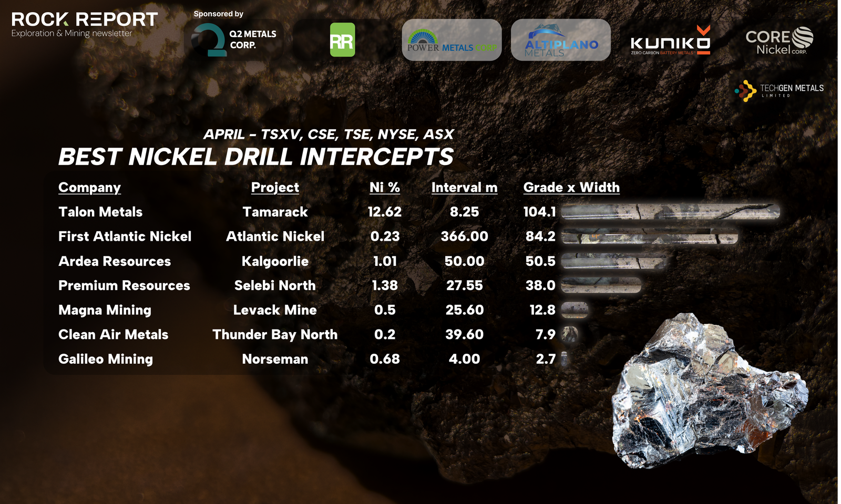
Task: Click the 27.55 interval value
Action: pos(464,285)
